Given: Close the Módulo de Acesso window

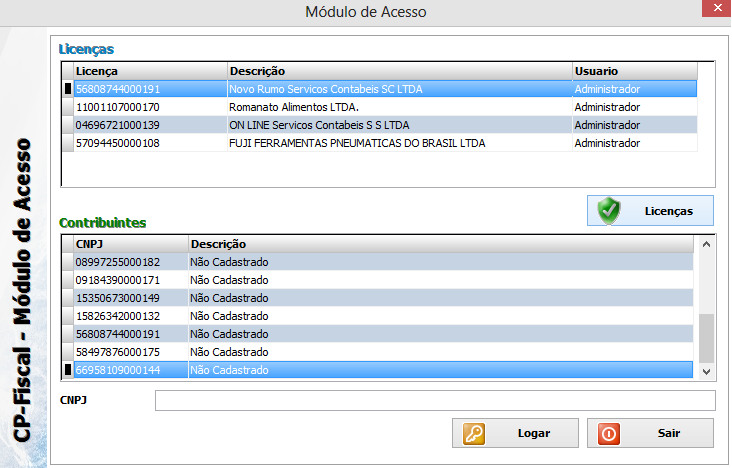Looking at the screenshot, I should click(x=717, y=8).
